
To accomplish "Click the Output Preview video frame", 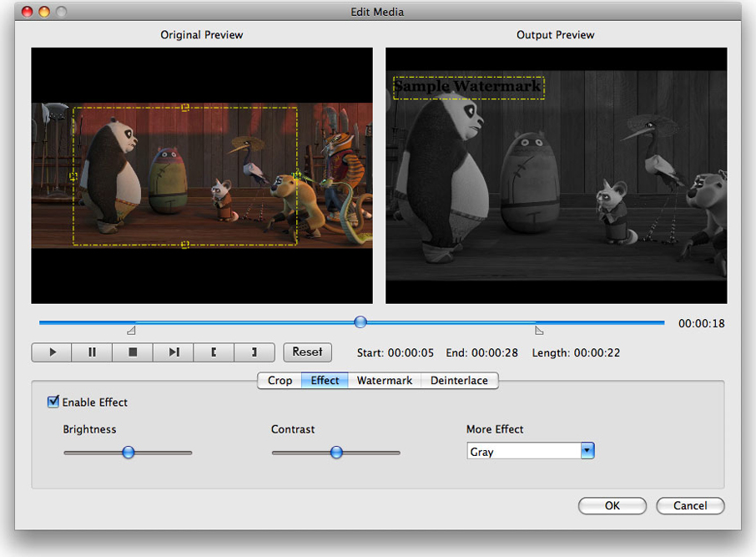I will pyautogui.click(x=556, y=175).
